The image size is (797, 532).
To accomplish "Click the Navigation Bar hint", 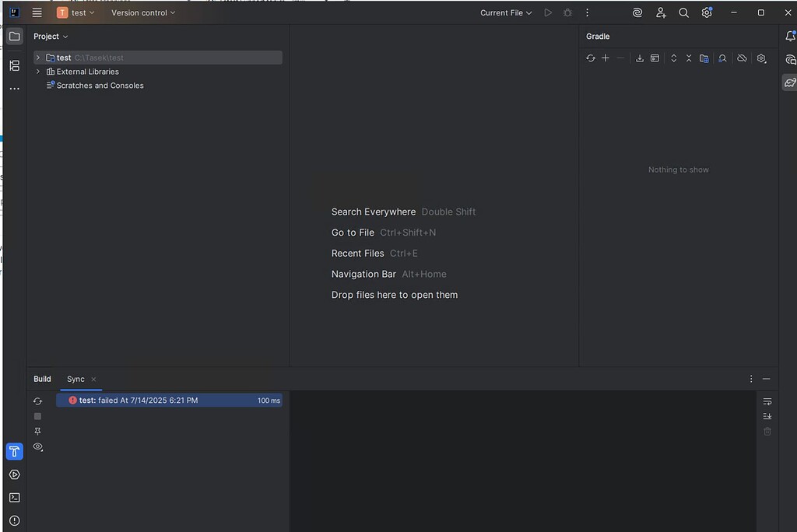I will 363,275.
